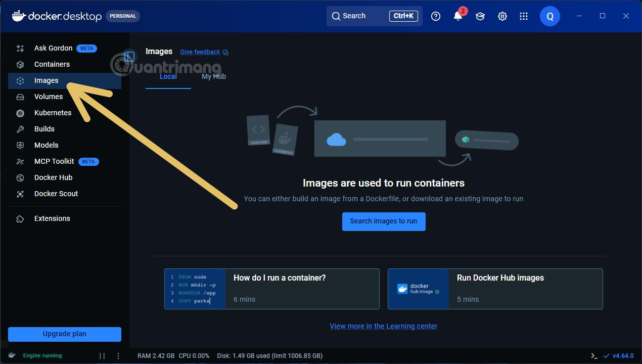
Task: Select Docker Scout in the sidebar
Action: click(x=65, y=194)
